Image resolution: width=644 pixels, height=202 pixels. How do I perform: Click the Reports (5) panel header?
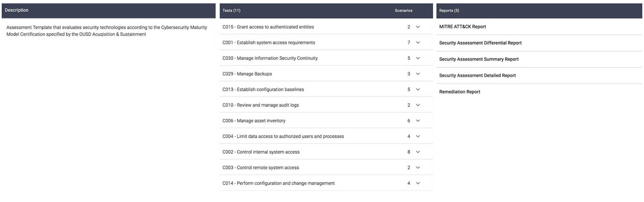(x=449, y=10)
